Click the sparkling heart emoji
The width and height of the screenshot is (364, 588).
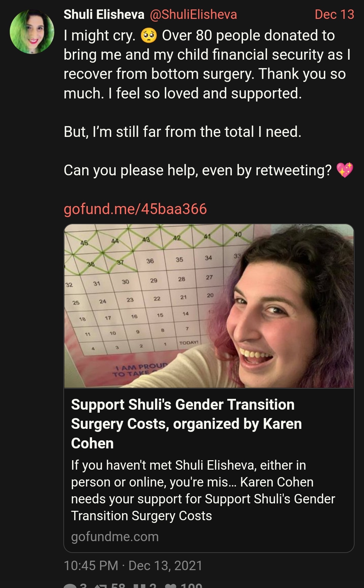point(345,170)
